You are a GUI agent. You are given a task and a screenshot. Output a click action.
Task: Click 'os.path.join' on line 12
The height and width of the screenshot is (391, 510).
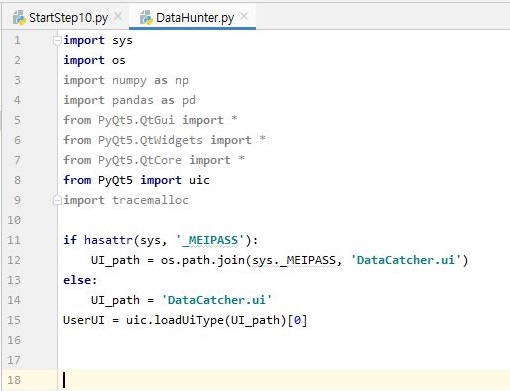[x=203, y=260]
